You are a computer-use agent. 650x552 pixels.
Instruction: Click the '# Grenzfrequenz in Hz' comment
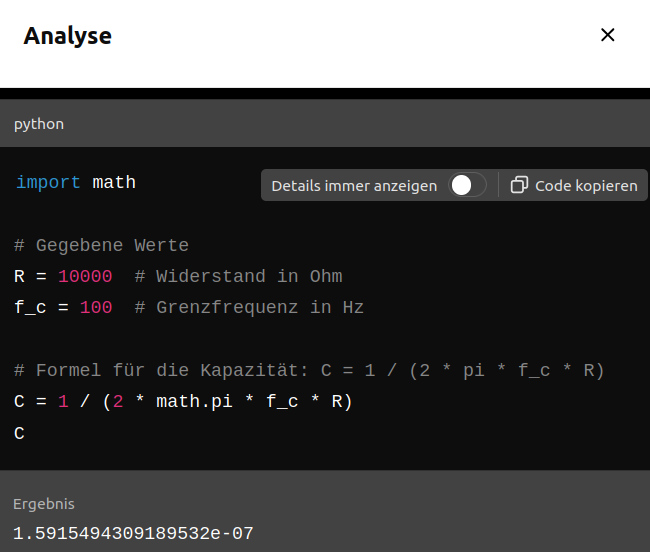[249, 307]
